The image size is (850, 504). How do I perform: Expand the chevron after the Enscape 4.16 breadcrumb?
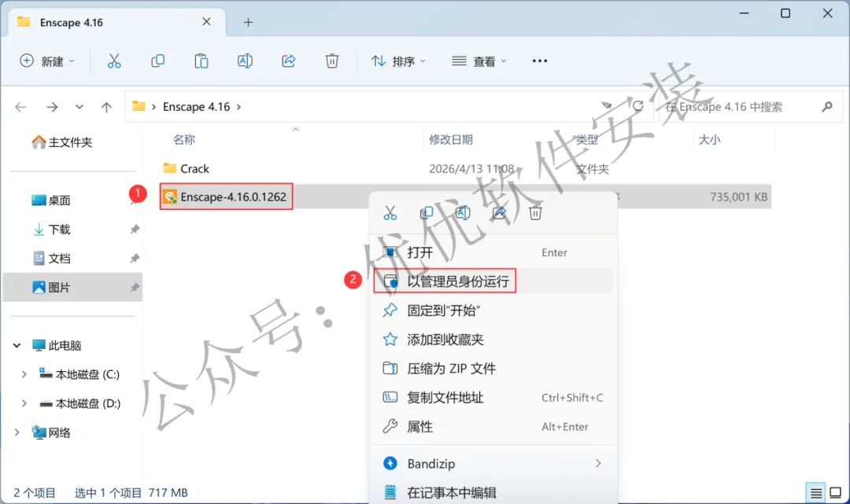click(238, 107)
